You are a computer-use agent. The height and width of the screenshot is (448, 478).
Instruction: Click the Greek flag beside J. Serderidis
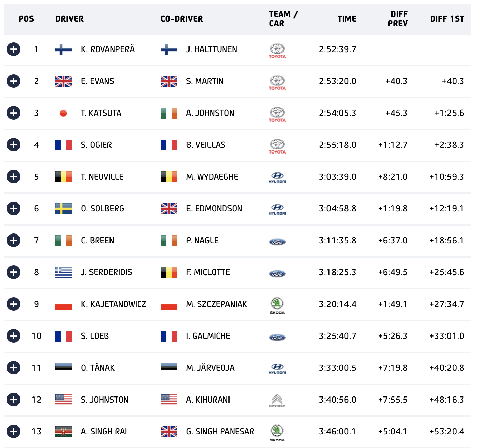(x=63, y=272)
